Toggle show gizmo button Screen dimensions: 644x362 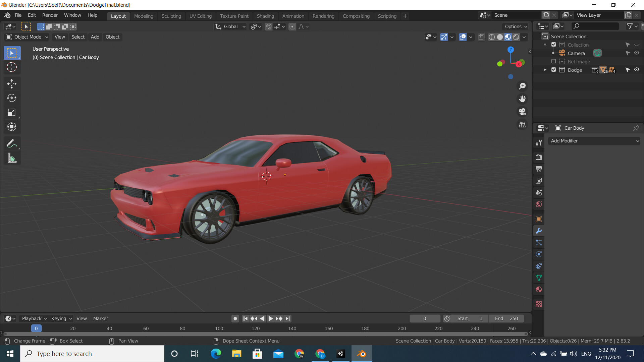click(444, 37)
